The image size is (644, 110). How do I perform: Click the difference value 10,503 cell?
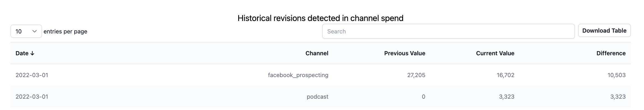pyautogui.click(x=616, y=75)
